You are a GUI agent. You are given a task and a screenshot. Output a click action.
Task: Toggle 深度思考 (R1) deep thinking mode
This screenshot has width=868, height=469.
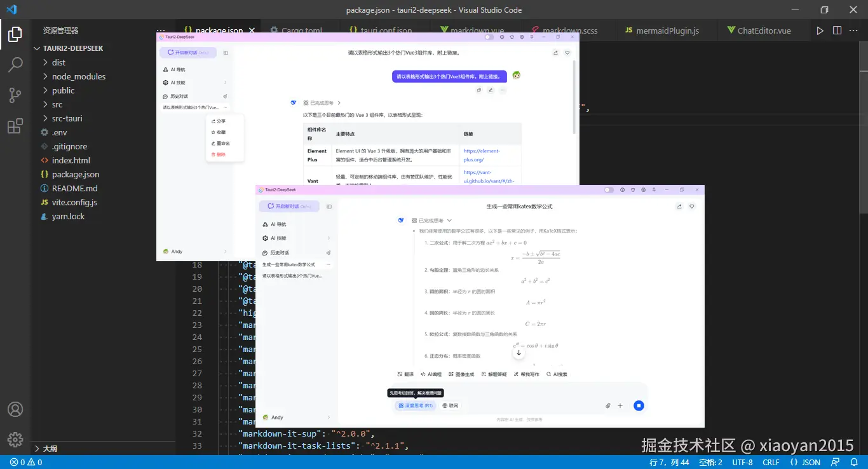pos(416,405)
